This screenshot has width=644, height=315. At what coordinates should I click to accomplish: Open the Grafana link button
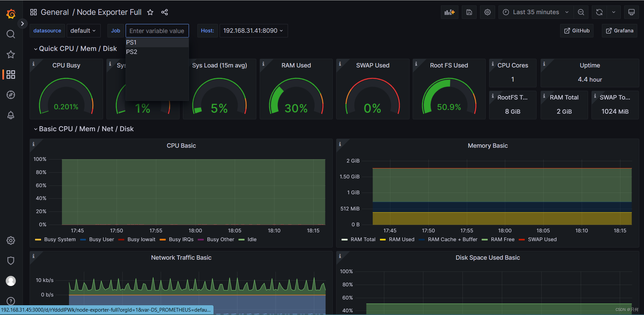(x=619, y=31)
